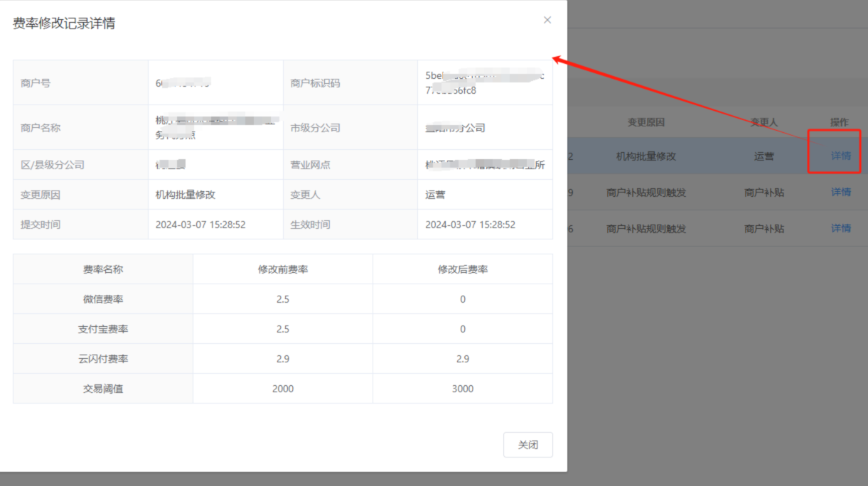Screen dimensions: 868x486
Task: Select the 生效时间 timestamp value
Action: pyautogui.click(x=470, y=225)
